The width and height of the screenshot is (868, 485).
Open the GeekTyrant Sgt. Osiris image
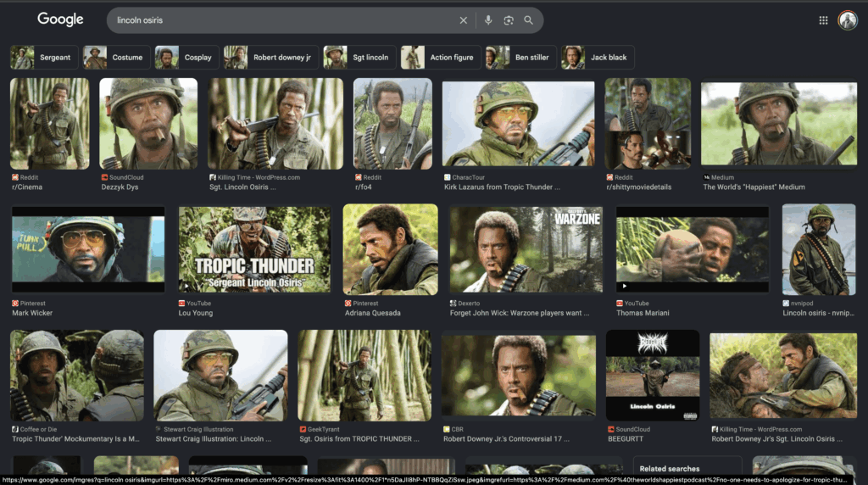coord(364,376)
